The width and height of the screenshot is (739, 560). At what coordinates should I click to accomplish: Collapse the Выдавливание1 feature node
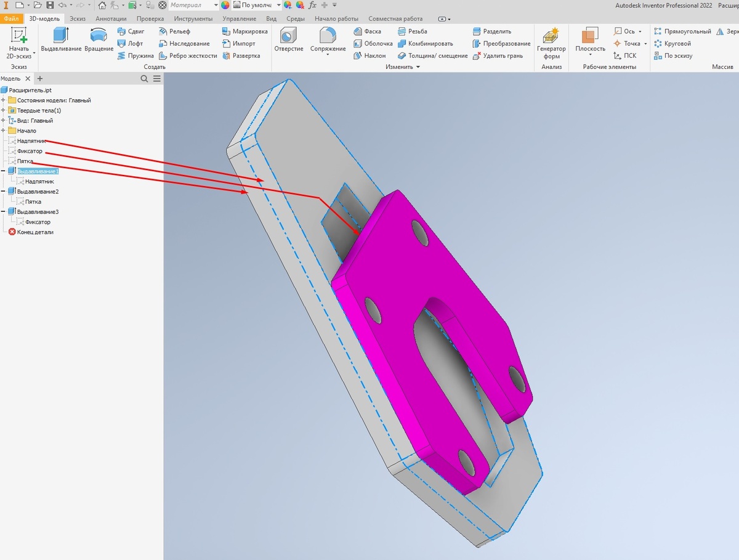pos(3,171)
